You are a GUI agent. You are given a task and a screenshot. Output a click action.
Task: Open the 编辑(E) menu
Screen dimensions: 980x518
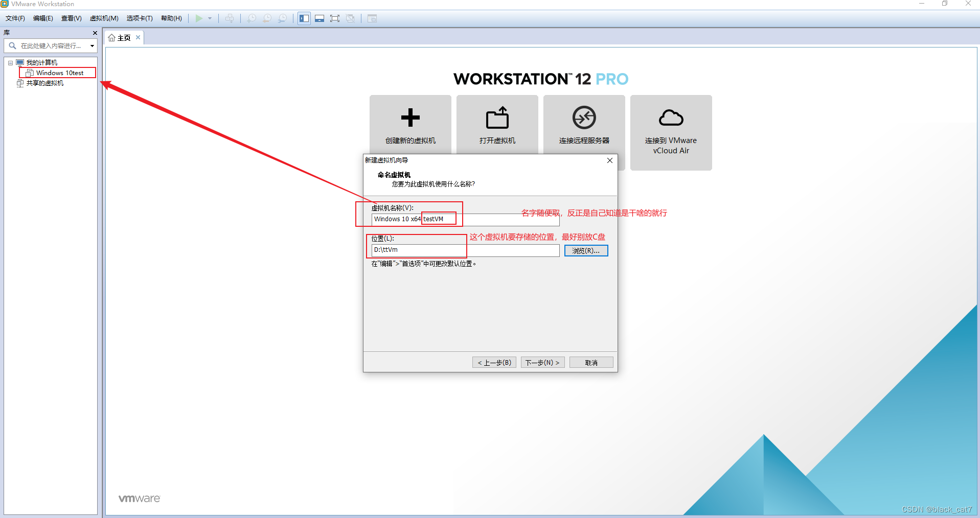coord(43,18)
